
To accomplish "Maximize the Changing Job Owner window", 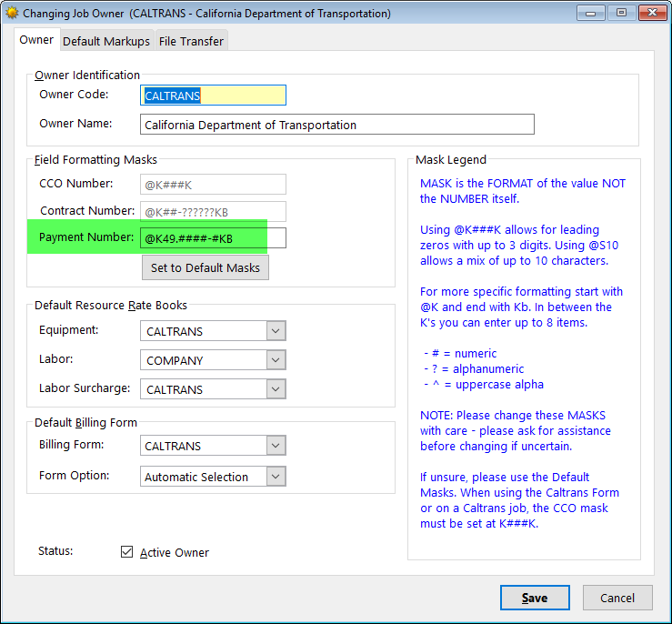I will coord(621,13).
